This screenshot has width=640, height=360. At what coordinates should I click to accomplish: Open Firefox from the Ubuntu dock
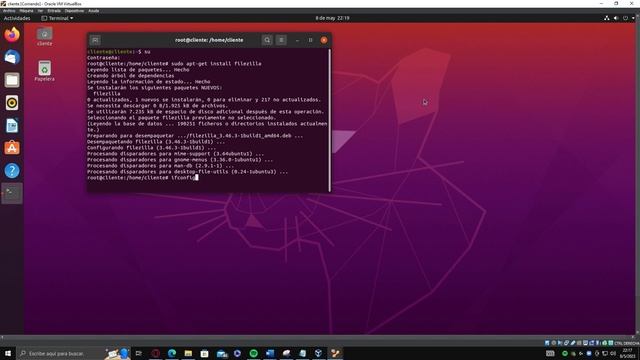[x=12, y=34]
